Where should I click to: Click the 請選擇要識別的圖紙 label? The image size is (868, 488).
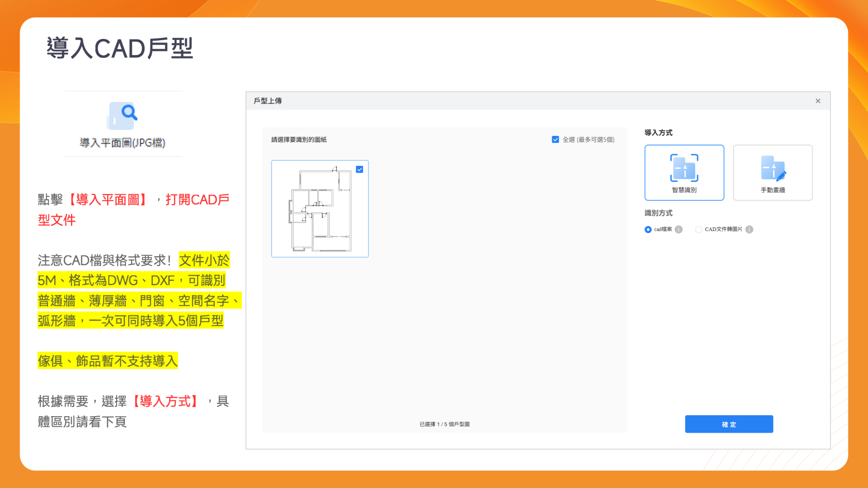pos(299,140)
